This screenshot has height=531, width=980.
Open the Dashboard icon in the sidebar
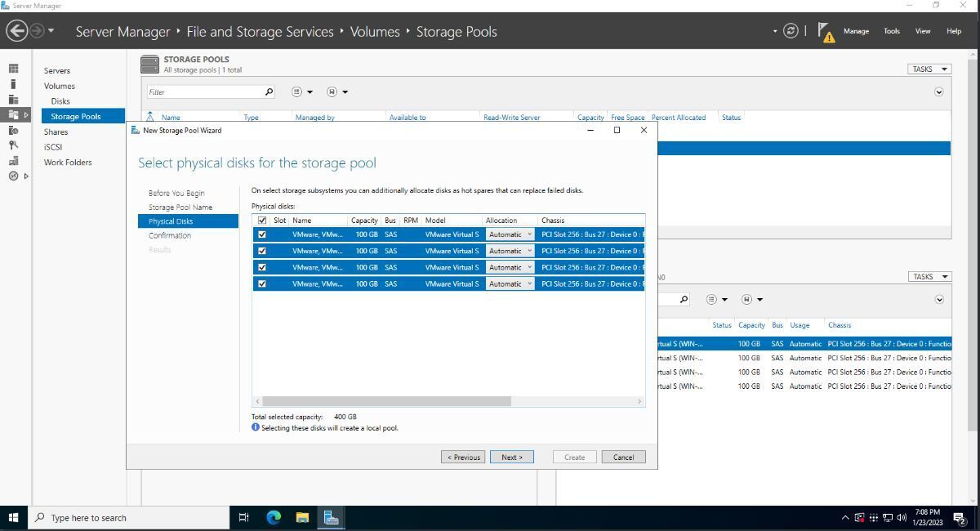click(13, 67)
